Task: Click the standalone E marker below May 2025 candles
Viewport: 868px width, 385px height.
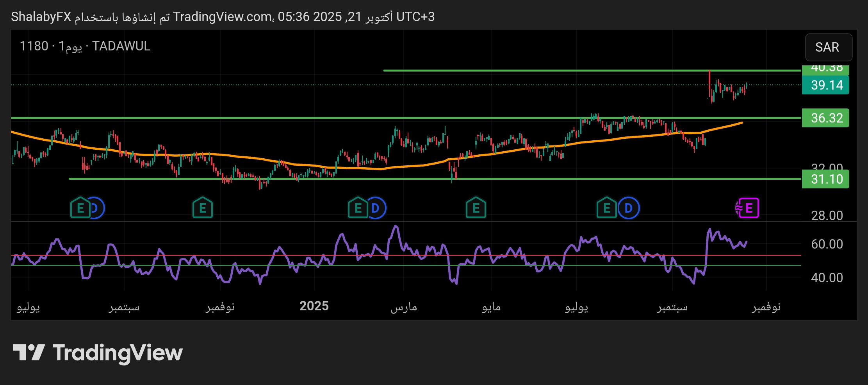Action: coord(476,208)
